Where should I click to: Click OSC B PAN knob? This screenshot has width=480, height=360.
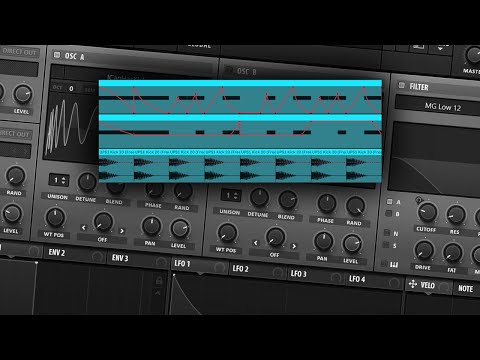tap(323, 241)
